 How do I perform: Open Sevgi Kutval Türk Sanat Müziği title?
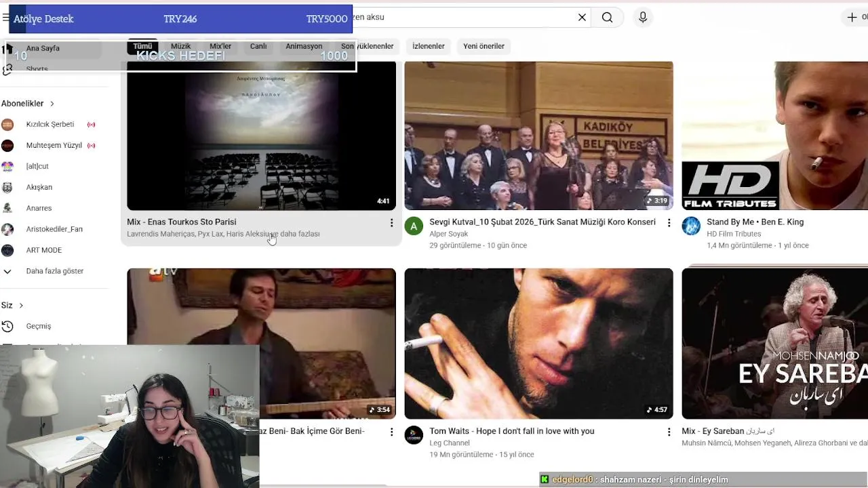tap(542, 222)
